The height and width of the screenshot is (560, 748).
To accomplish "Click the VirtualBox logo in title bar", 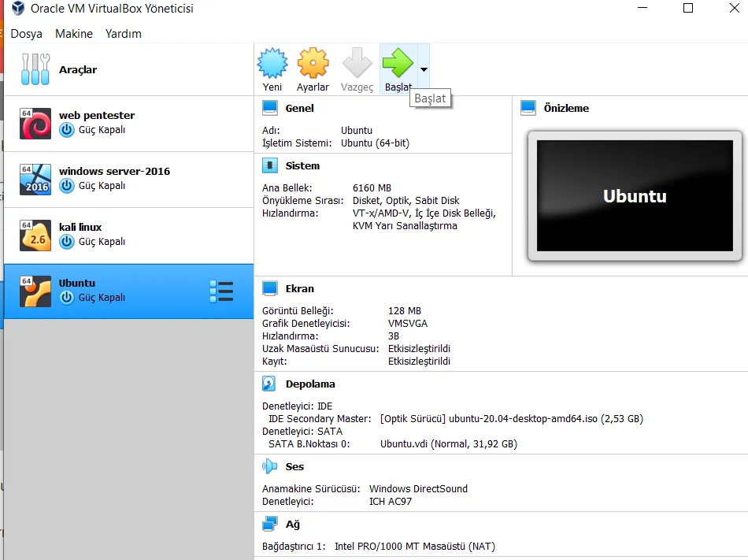I will (18, 8).
